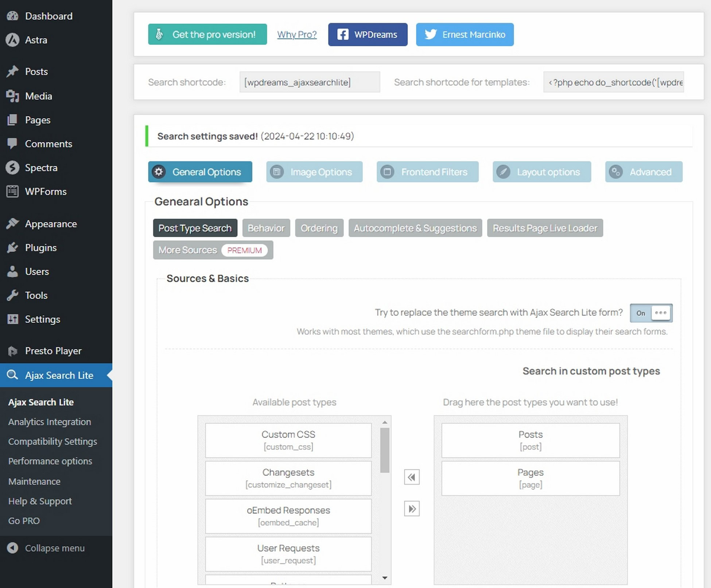The height and width of the screenshot is (588, 711).
Task: Click the Tools wrench icon
Action: coord(12,295)
